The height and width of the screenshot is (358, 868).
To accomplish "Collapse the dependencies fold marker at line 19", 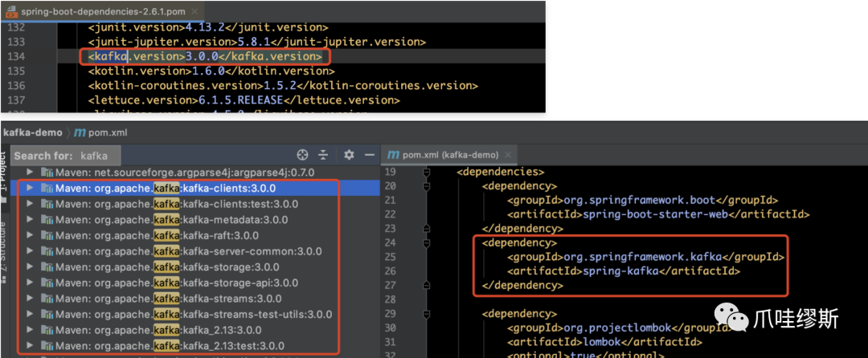I will pyautogui.click(x=426, y=172).
